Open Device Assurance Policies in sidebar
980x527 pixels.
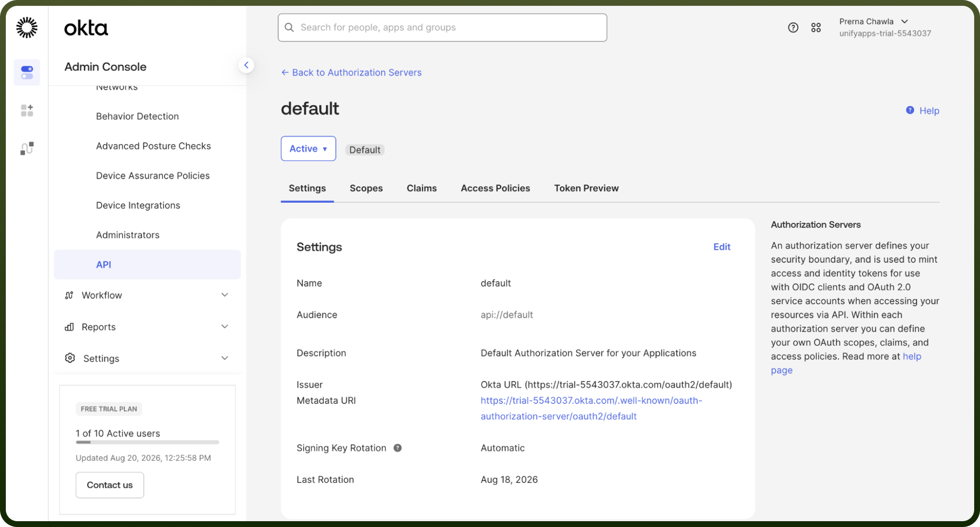(153, 176)
